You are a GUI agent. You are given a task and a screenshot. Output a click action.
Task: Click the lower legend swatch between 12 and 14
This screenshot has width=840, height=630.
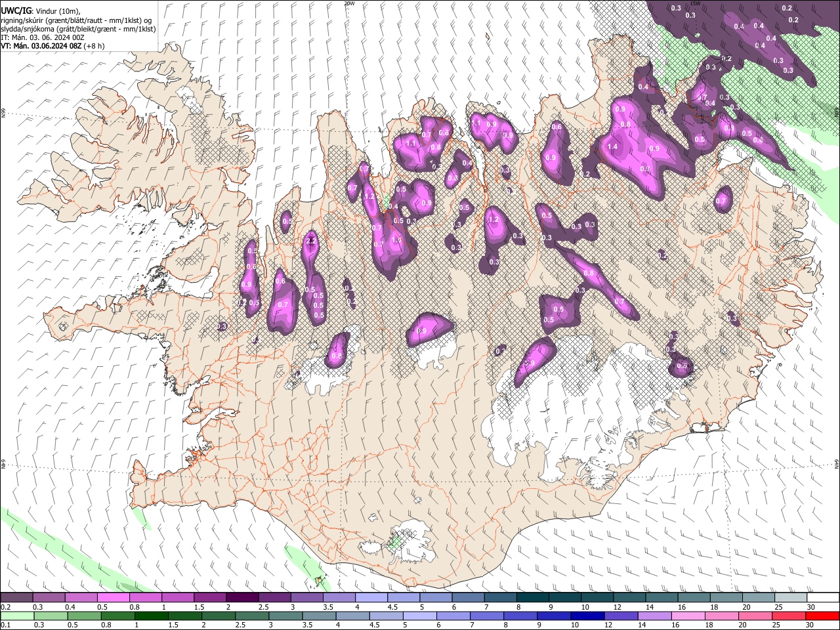(620, 616)
